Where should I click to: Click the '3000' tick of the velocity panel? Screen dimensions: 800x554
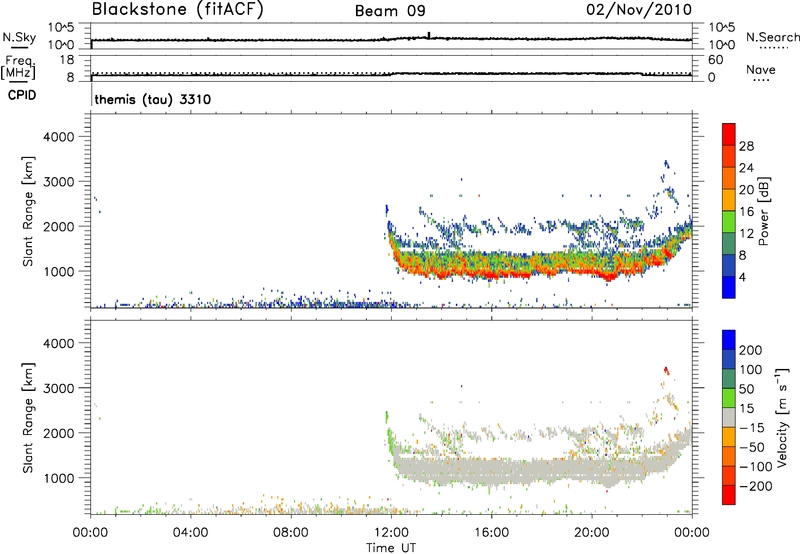(x=58, y=388)
